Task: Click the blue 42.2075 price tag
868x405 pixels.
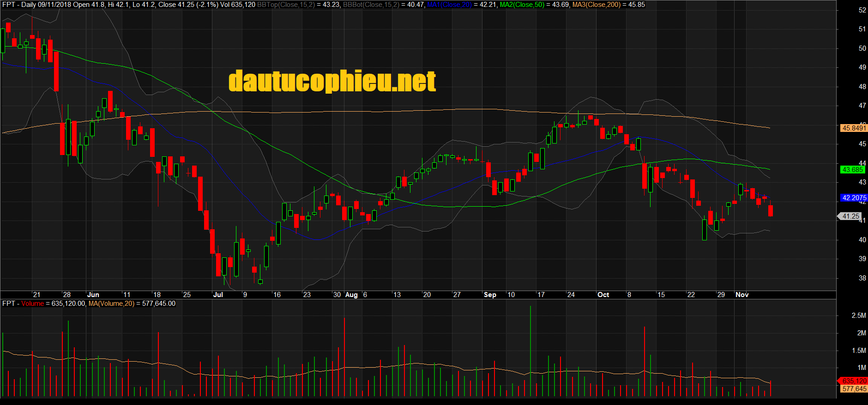Action: 853,198
